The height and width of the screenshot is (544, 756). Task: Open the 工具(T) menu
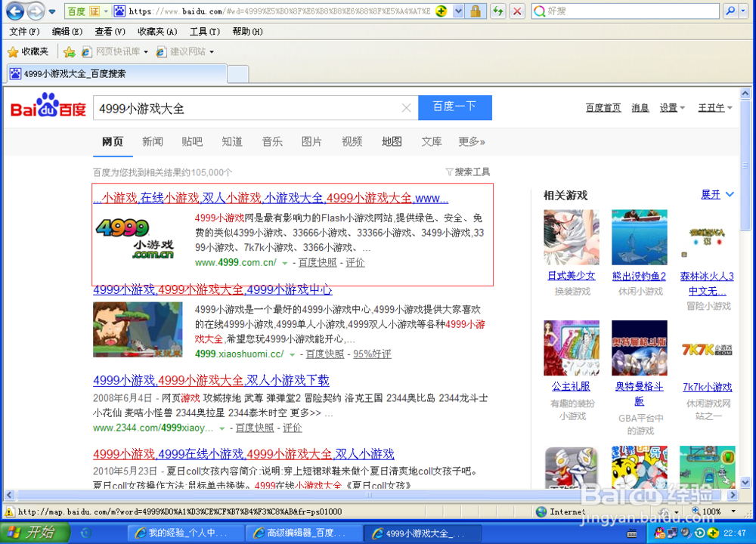pyautogui.click(x=204, y=31)
